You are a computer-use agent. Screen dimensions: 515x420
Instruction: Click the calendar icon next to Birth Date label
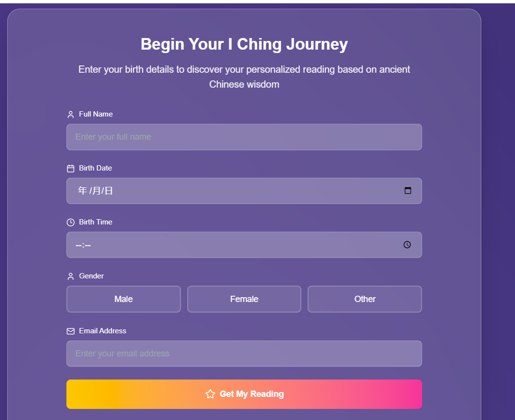[71, 169]
